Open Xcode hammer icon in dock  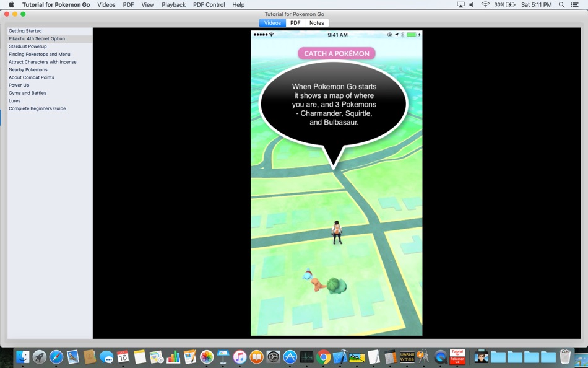340,357
